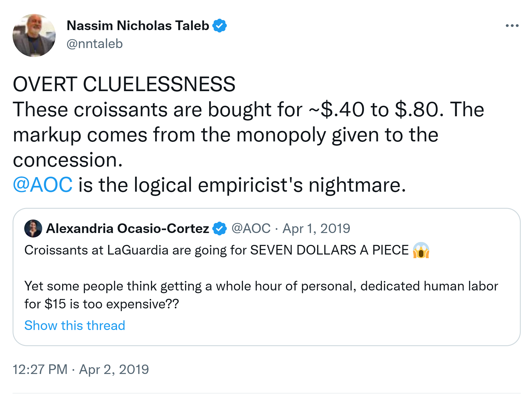Click Alexandria Ocasio-Cortez's small profile avatar
532x400 pixels.
[33, 228]
